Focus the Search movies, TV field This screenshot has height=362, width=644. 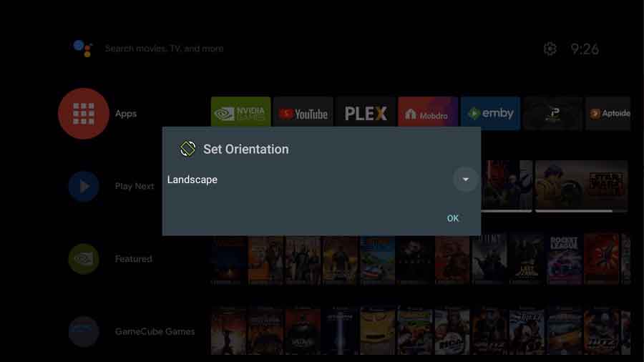[165, 49]
